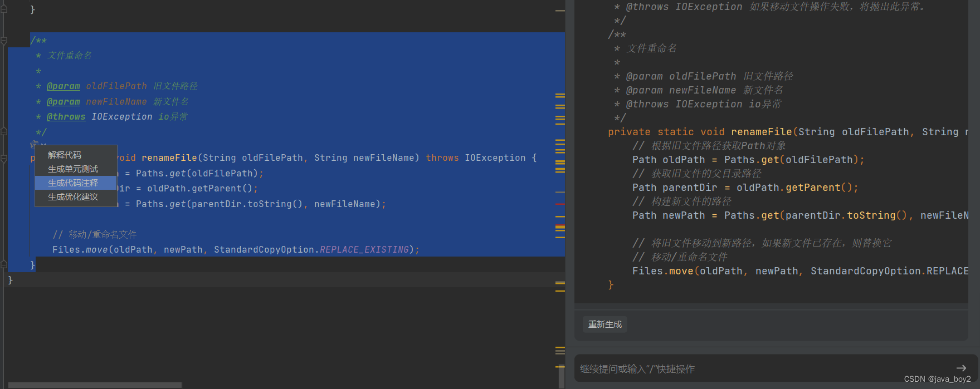This screenshot has width=980, height=389.
Task: Collapse the renameFile method from the gutter
Action: (4, 159)
